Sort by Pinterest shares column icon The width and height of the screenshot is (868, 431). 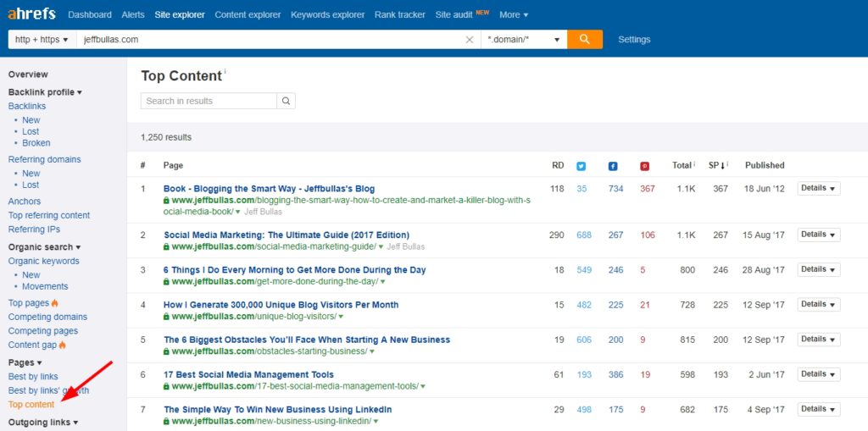(645, 165)
